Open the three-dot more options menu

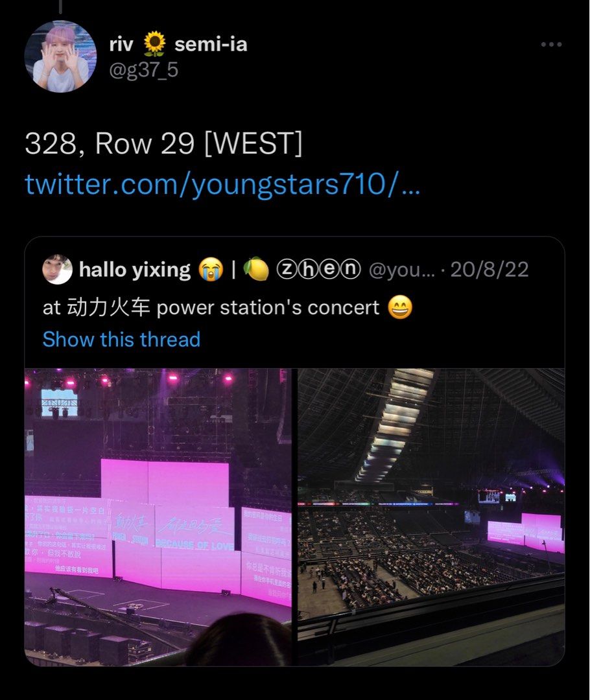point(551,44)
